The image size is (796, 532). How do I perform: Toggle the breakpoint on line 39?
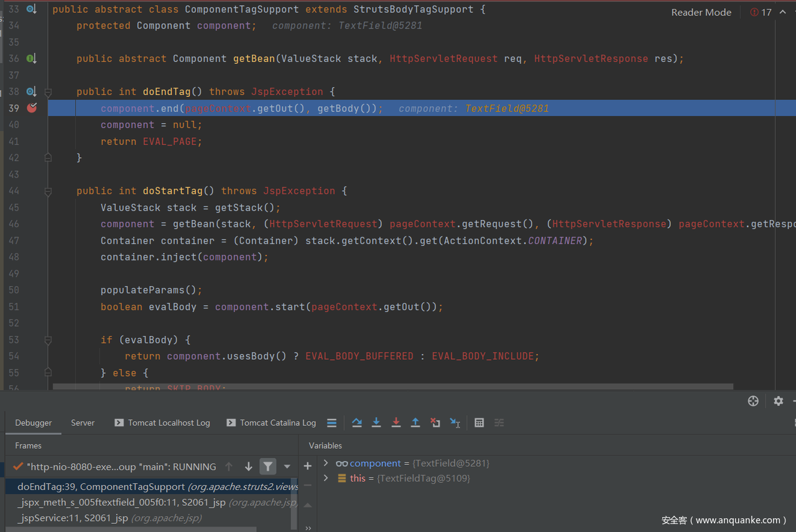click(32, 108)
